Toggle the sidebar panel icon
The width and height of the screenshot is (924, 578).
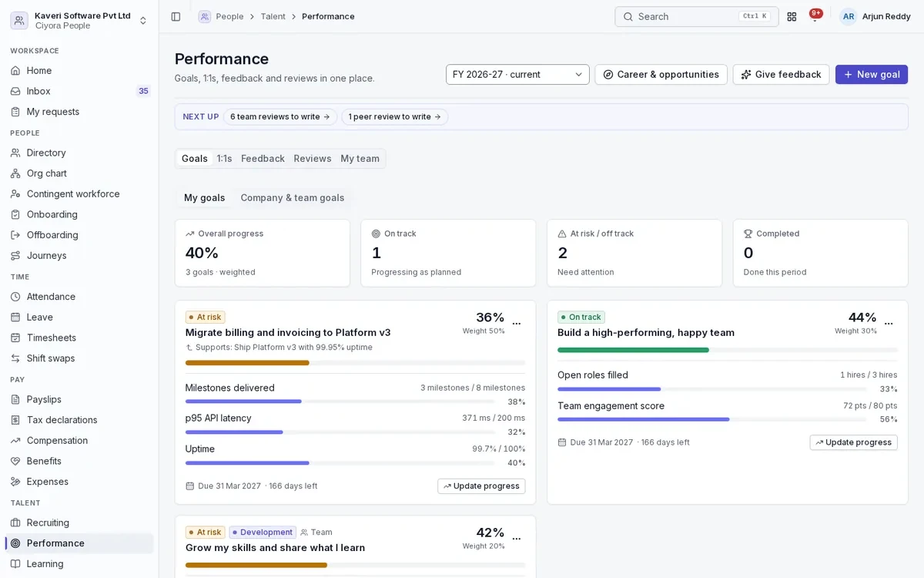coord(176,16)
